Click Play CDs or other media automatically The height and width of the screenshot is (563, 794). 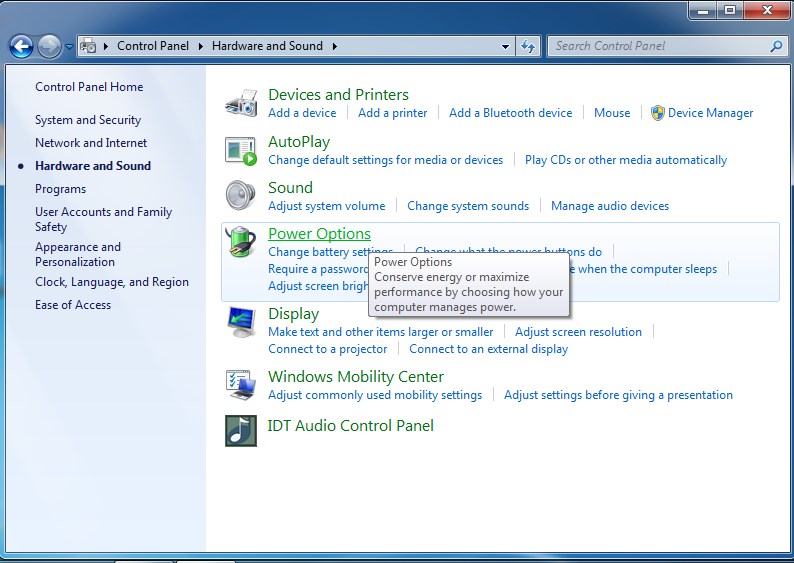[626, 160]
